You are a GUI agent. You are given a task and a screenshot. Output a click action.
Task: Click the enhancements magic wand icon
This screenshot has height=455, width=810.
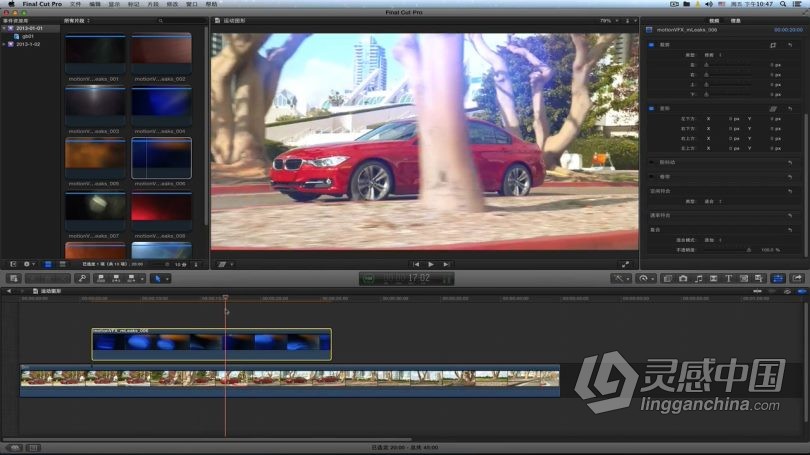pos(618,278)
